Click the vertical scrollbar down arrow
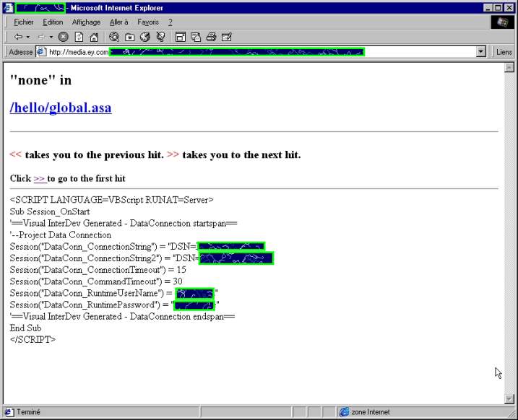 509,399
